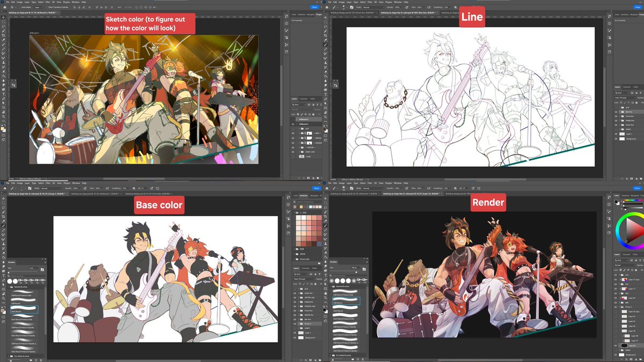644x362 pixels.
Task: Select the Move tool in Line window
Action: click(325, 17)
